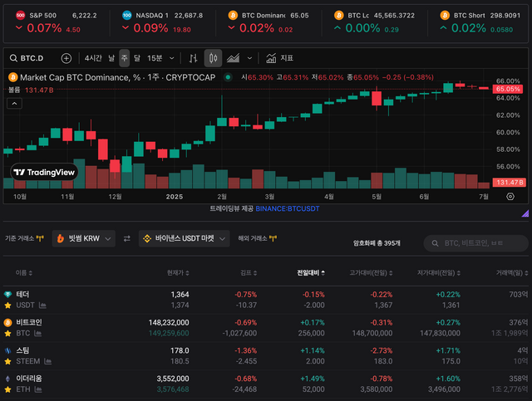The height and width of the screenshot is (401, 532).
Task: Switch to candlestick chart style
Action: pos(213,58)
